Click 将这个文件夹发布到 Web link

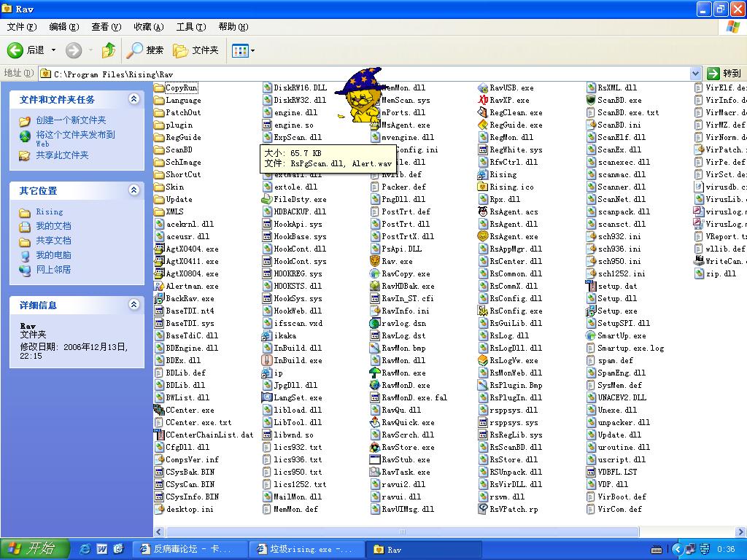(75, 138)
